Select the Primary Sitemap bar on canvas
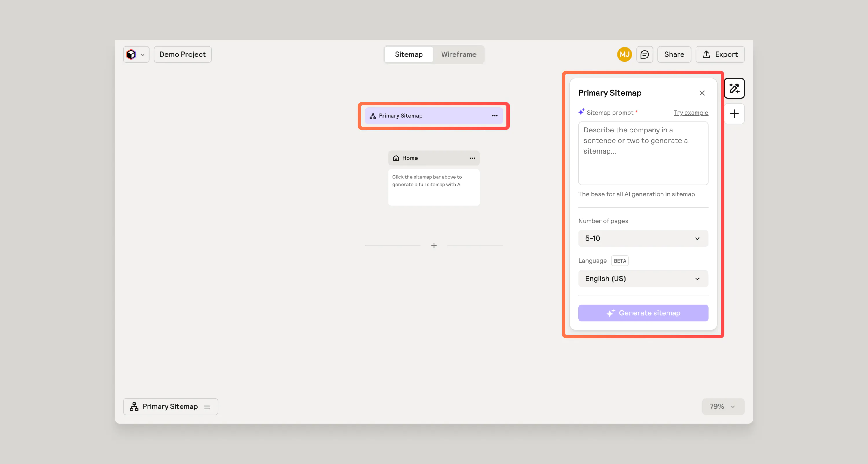Viewport: 868px width, 464px height. pos(433,116)
